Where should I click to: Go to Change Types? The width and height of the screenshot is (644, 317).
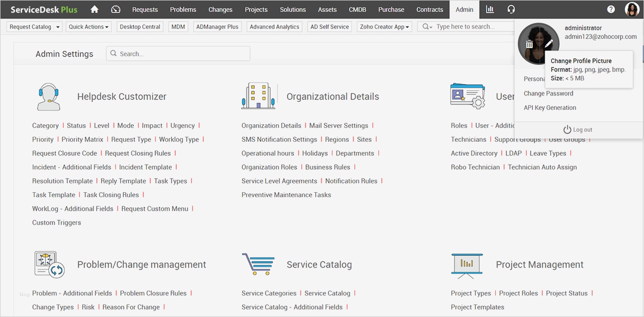[x=53, y=307]
